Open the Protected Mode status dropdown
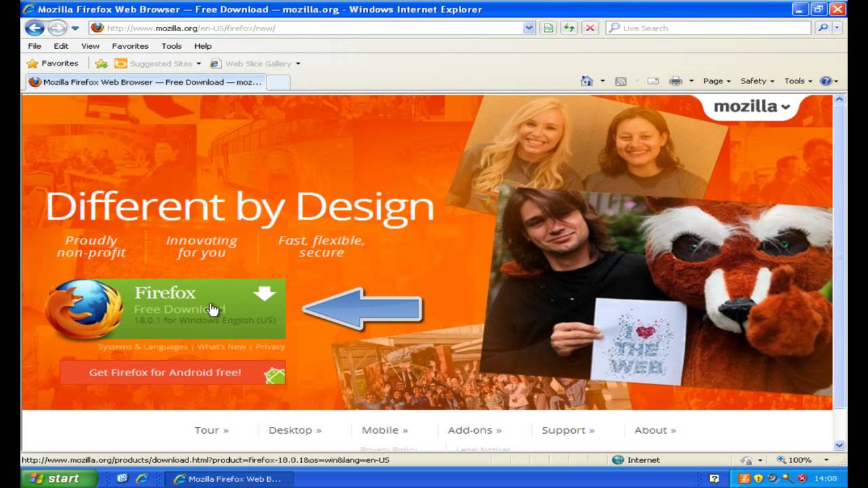 pyautogui.click(x=752, y=460)
